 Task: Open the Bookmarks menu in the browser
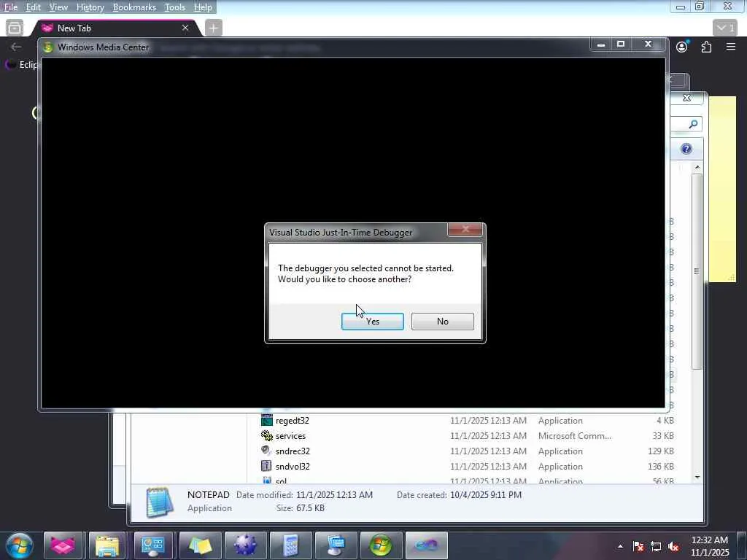pyautogui.click(x=134, y=7)
